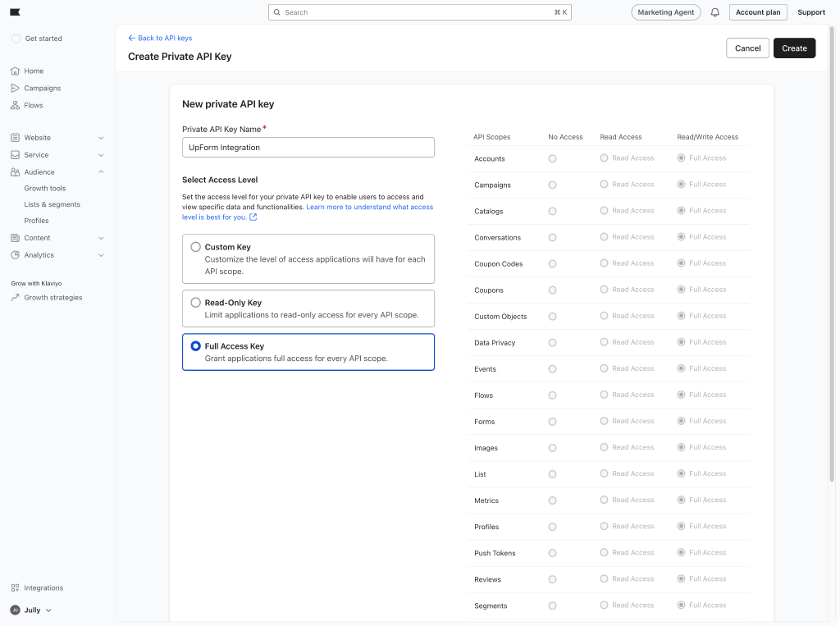Screen dimensions: 840x626
Task: Expand the Analytics menu chevron
Action: click(101, 255)
